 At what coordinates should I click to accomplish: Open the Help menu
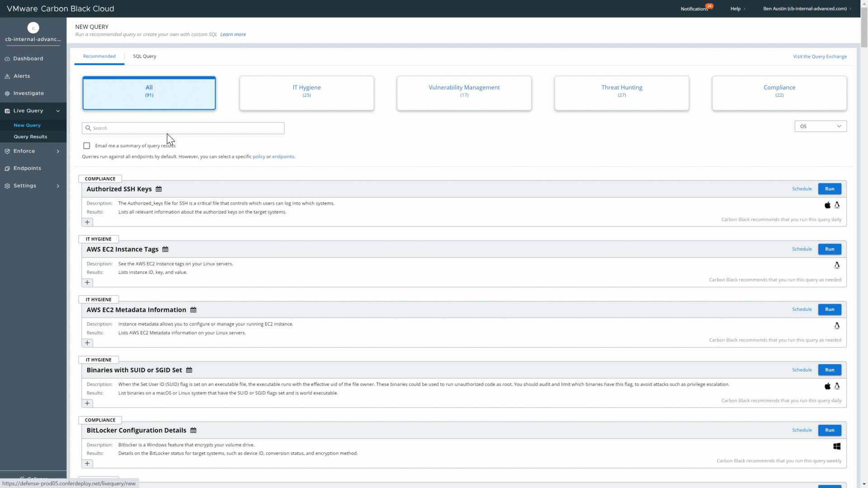pyautogui.click(x=737, y=9)
